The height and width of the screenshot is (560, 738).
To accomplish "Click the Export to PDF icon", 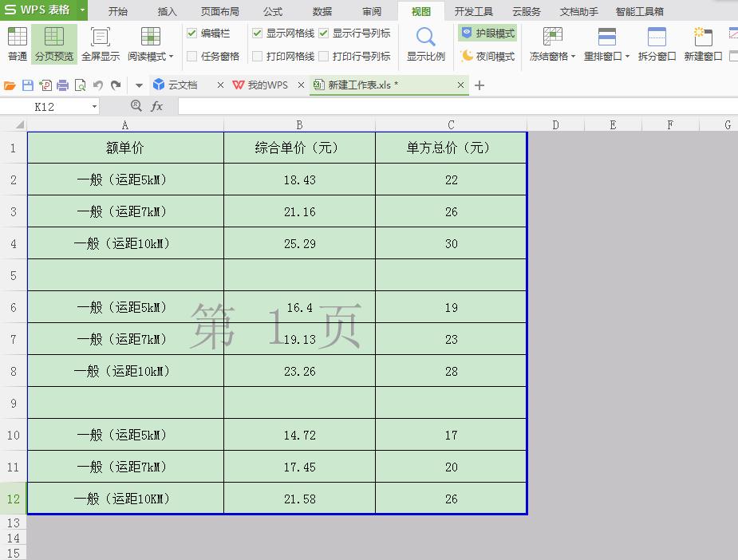I will 46,84.
